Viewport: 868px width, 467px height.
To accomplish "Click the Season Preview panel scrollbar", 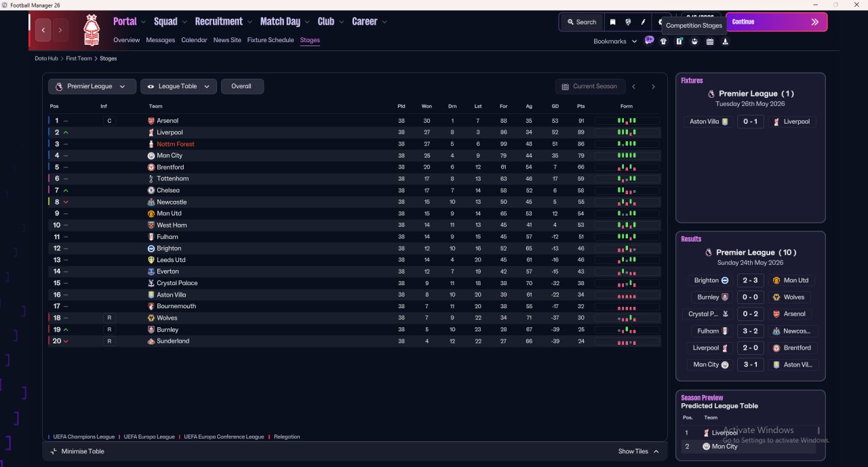I will click(x=818, y=430).
